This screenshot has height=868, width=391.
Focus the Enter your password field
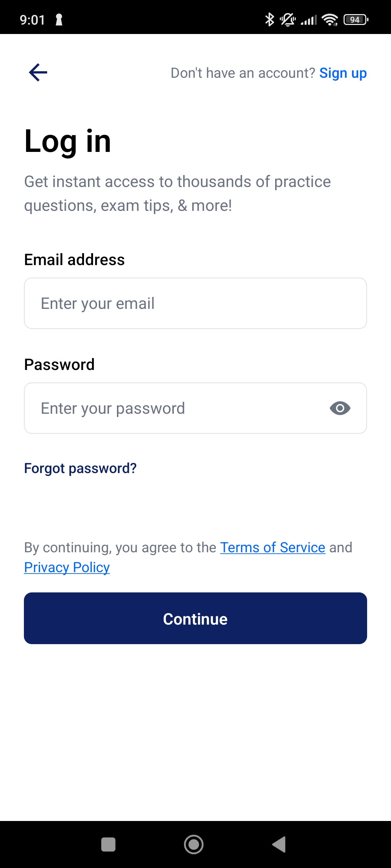(195, 408)
